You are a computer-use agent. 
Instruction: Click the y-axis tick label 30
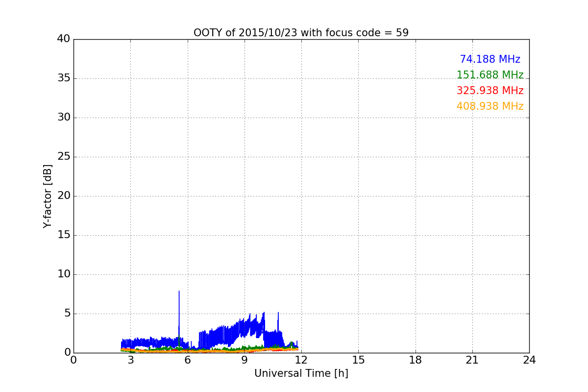click(64, 118)
